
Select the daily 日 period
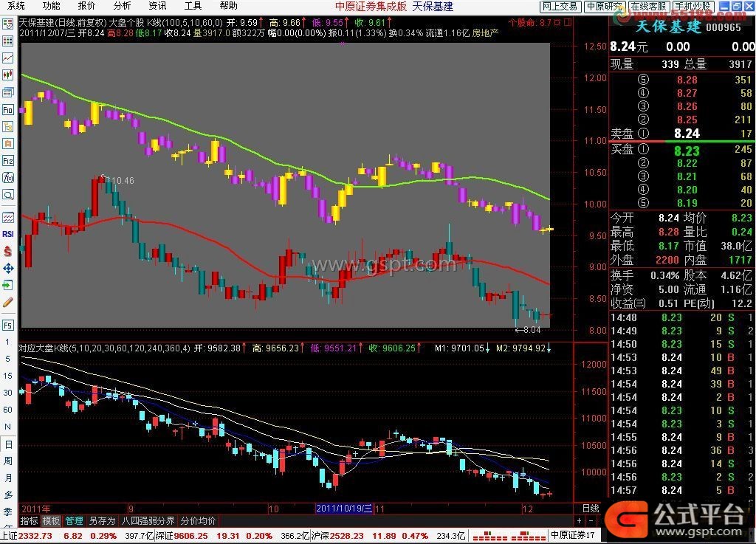point(7,444)
